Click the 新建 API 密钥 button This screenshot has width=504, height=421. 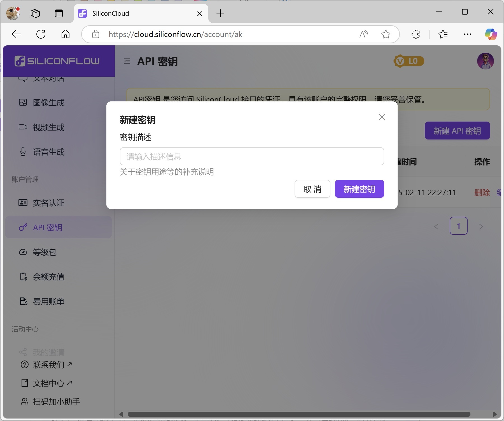(457, 131)
